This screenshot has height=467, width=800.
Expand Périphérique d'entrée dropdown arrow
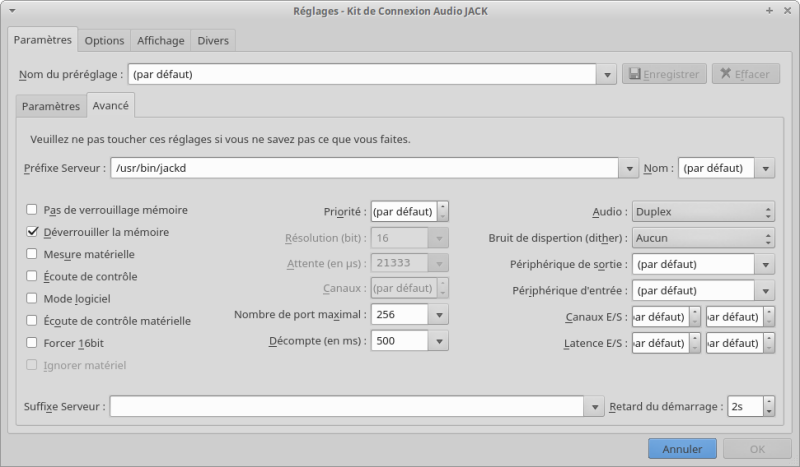click(765, 291)
